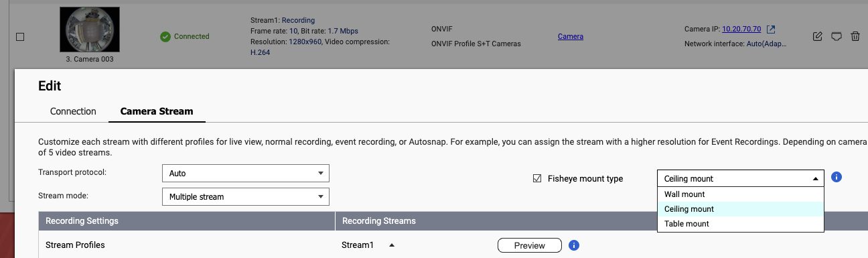The height and width of the screenshot is (258, 868).
Task: Click the ONVIF Profile S+T Cameras text
Action: click(476, 44)
